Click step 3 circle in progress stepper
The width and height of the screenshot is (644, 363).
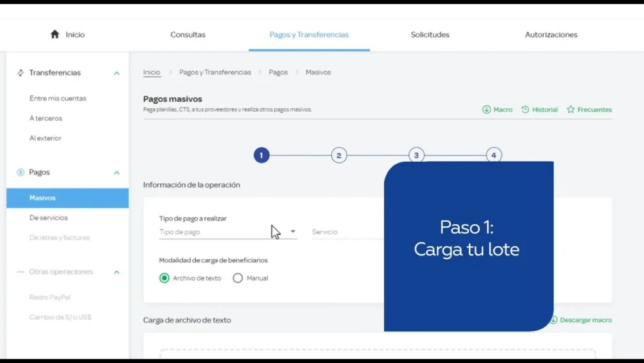416,155
